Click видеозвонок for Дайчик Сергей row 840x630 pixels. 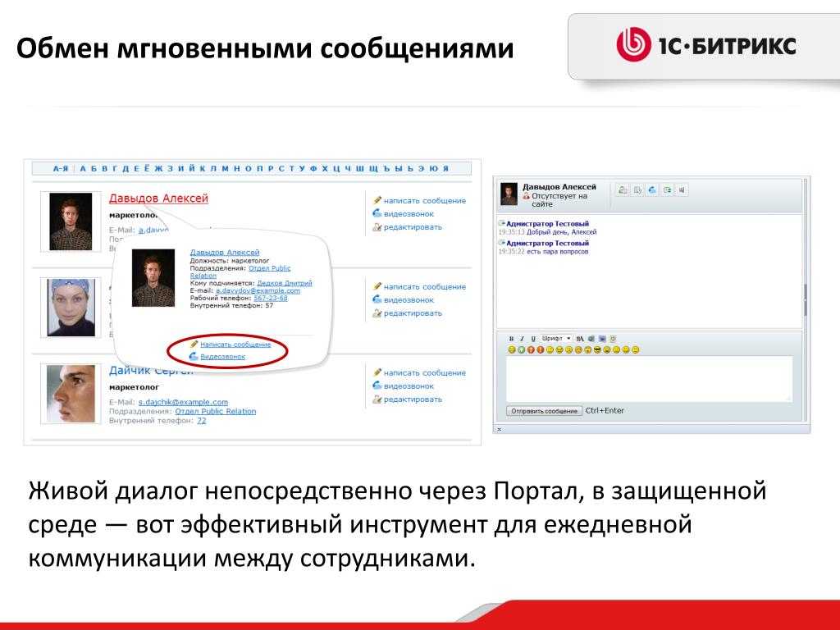(x=409, y=386)
